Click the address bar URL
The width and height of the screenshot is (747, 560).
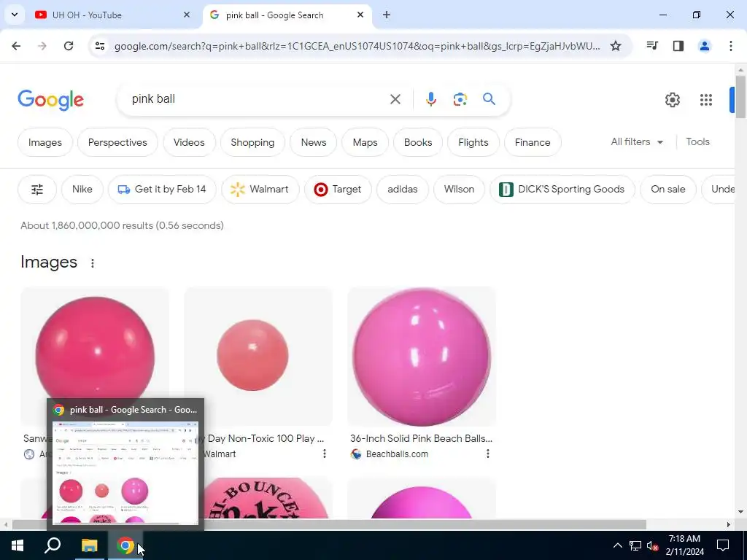(x=357, y=46)
